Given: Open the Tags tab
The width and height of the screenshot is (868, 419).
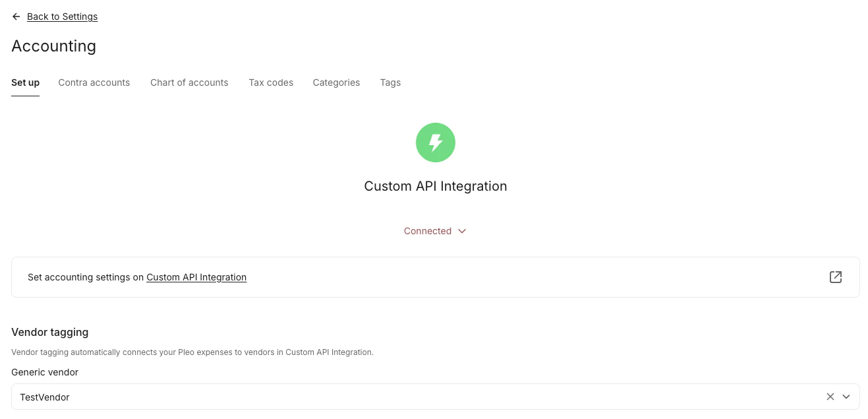Looking at the screenshot, I should coord(390,82).
